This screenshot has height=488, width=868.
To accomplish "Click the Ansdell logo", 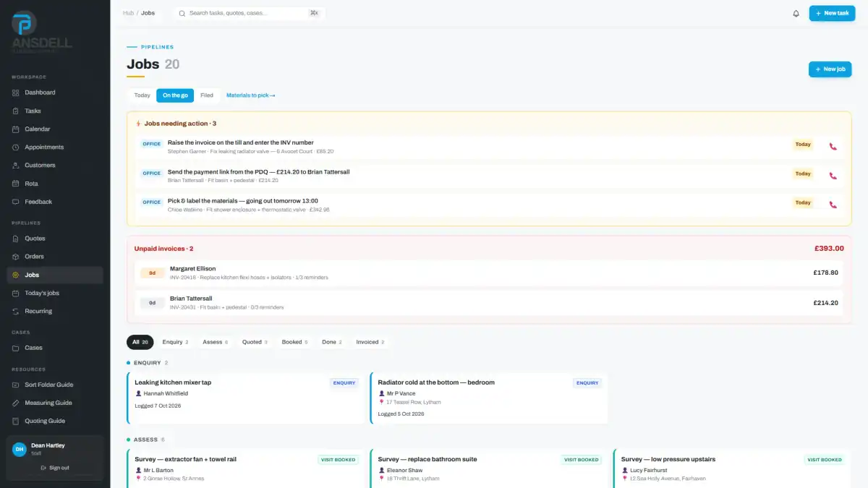I will [41, 30].
